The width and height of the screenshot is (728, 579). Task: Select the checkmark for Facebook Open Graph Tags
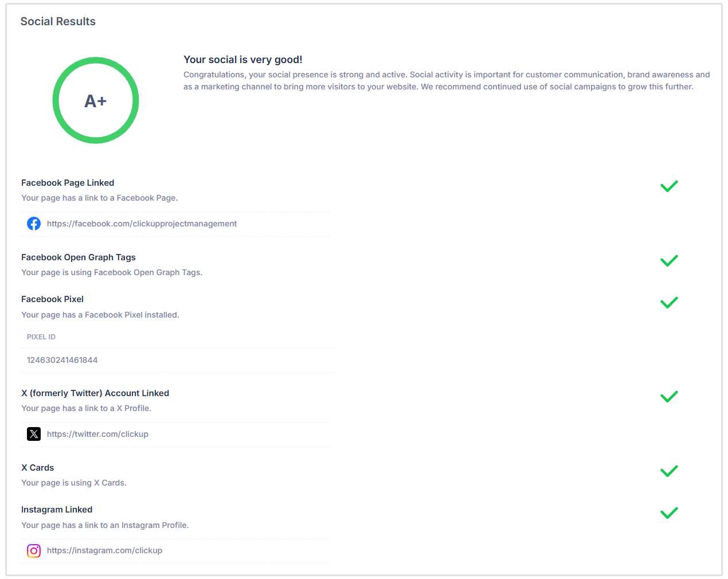point(669,261)
